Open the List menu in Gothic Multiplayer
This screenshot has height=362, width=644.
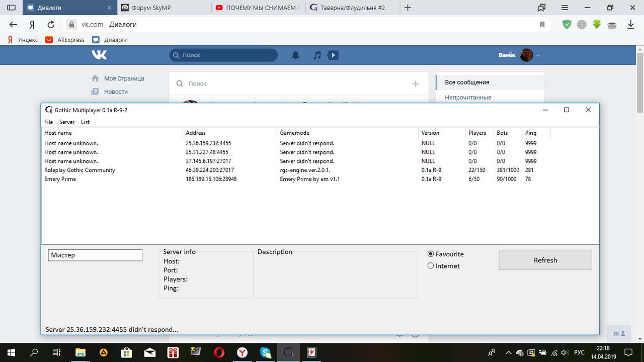pos(86,122)
